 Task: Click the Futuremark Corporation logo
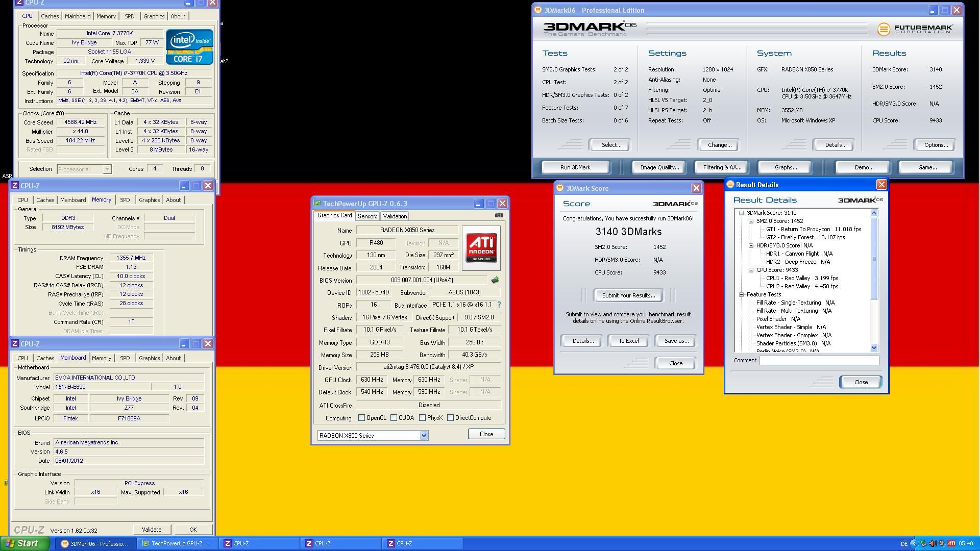click(x=915, y=29)
